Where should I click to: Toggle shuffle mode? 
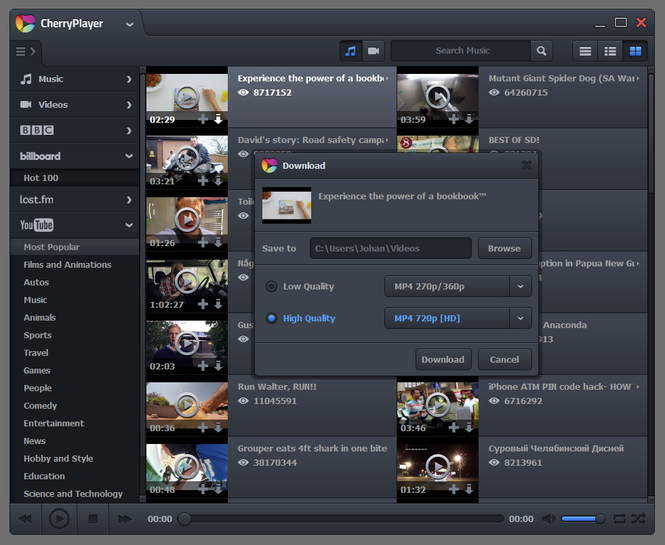coord(638,519)
